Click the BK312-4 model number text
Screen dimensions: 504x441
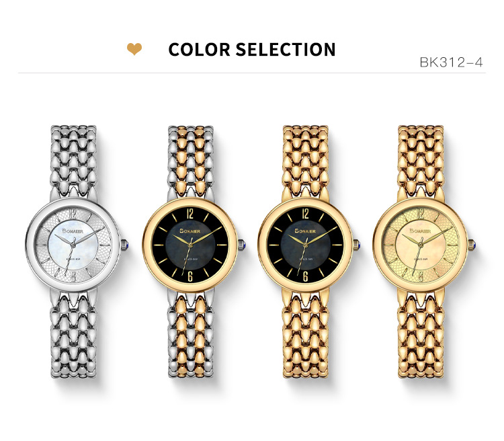(451, 63)
